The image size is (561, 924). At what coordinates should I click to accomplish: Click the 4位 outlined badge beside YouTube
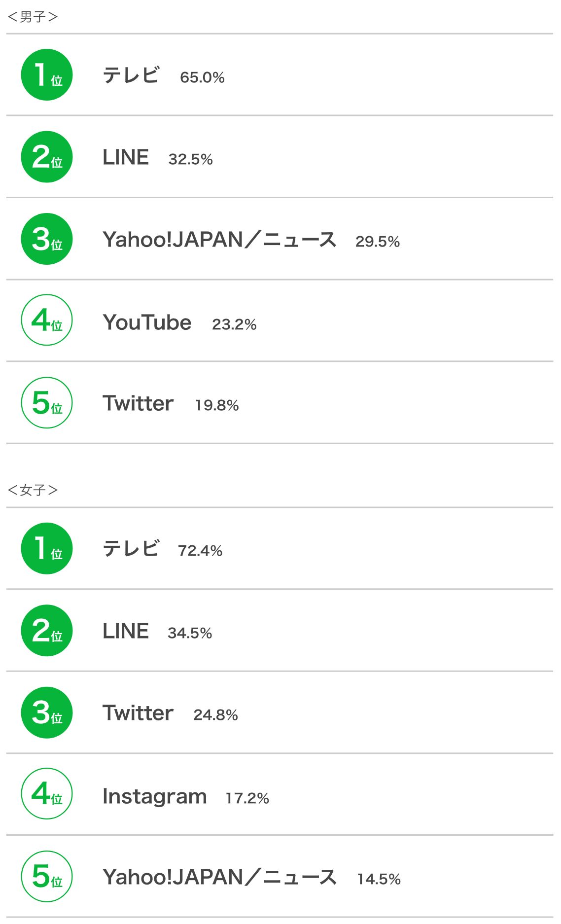point(47,320)
